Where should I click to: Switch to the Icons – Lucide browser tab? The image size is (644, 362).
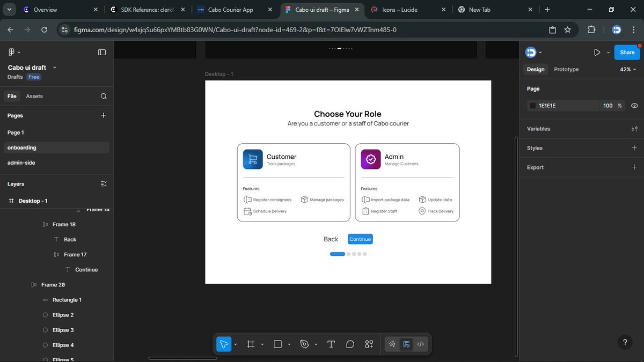408,10
